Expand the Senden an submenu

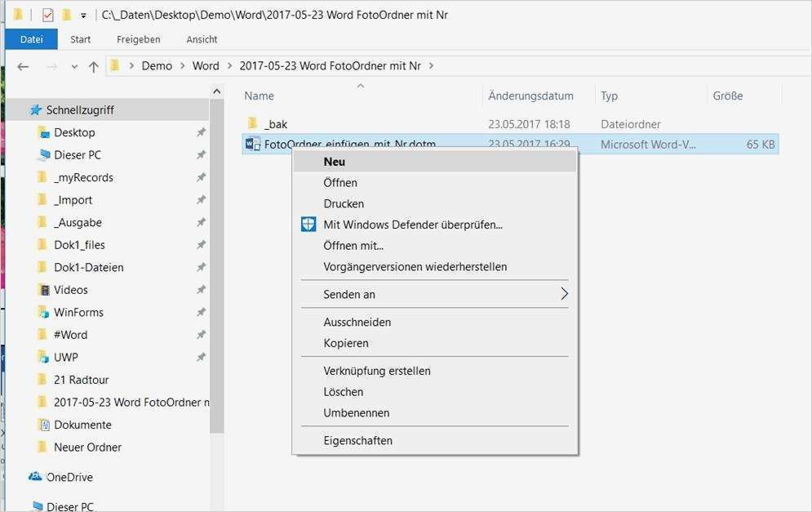click(x=563, y=294)
